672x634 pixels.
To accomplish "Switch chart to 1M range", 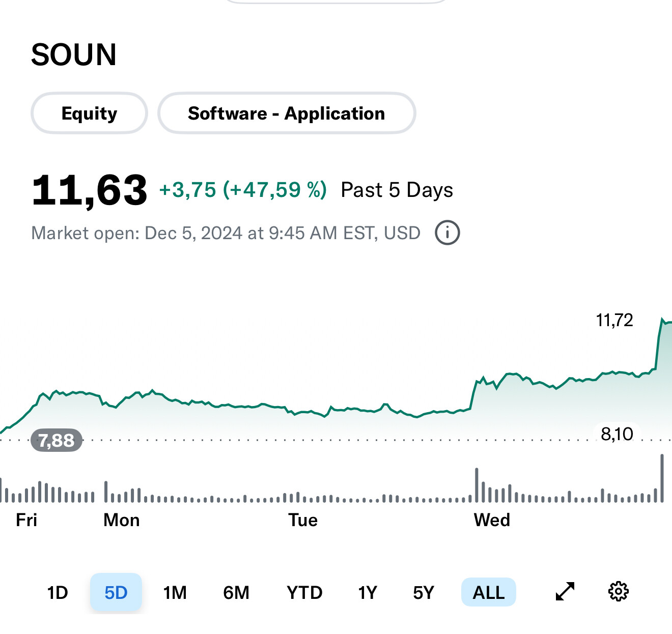I will [x=175, y=593].
